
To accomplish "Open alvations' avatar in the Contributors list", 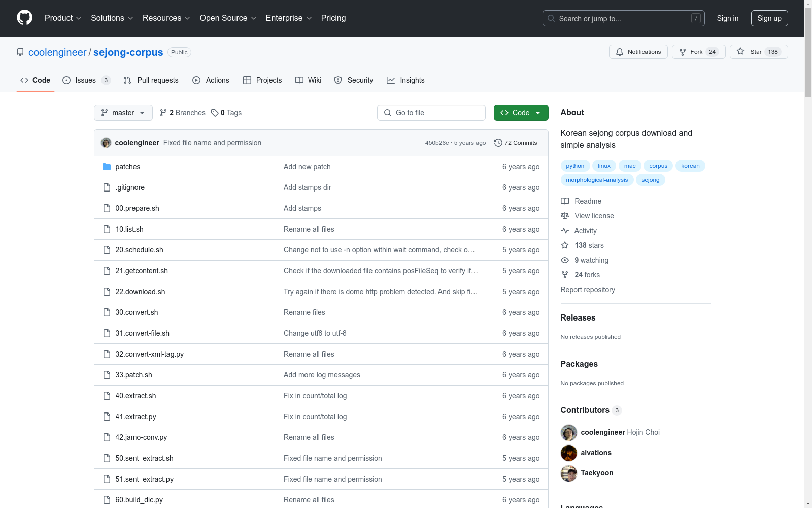I will click(x=569, y=453).
